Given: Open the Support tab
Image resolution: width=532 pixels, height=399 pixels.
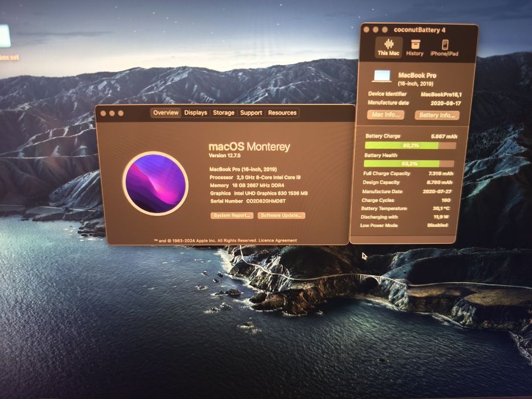Looking at the screenshot, I should 251,113.
